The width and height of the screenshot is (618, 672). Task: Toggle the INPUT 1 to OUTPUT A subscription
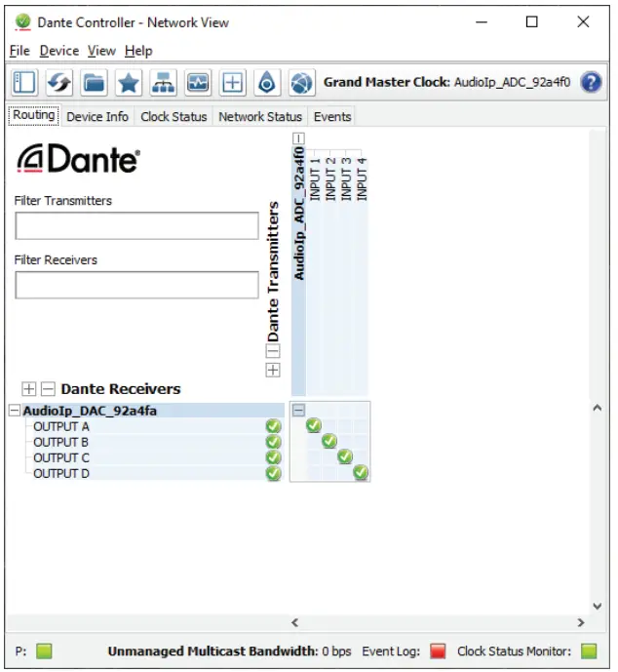[x=314, y=425]
